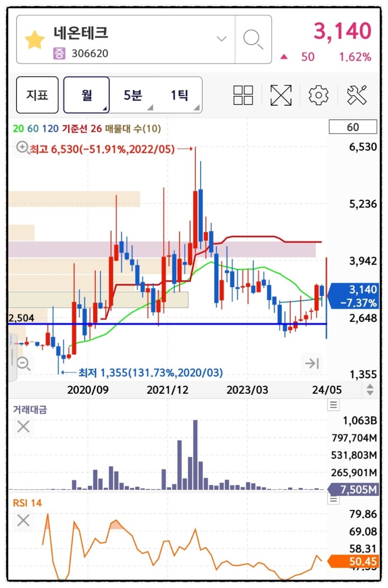
Task: Adjust chart height with up-down arrows
Action: point(370,390)
